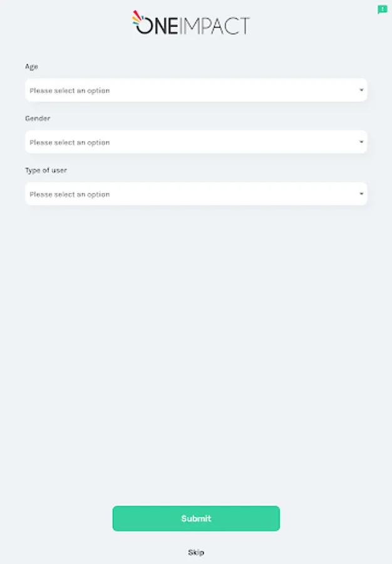Screen dimensions: 392x564
Task: Open the green feedback chat icon
Action: click(382, 9)
